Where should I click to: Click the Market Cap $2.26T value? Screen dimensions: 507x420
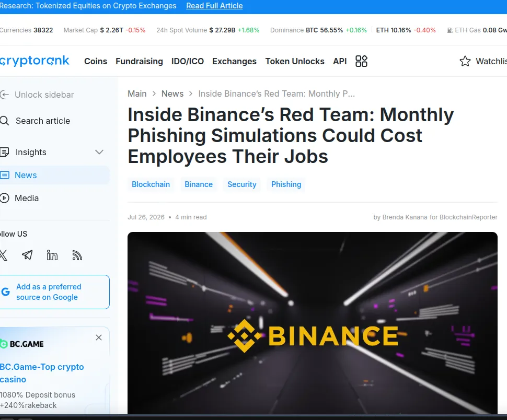[111, 30]
